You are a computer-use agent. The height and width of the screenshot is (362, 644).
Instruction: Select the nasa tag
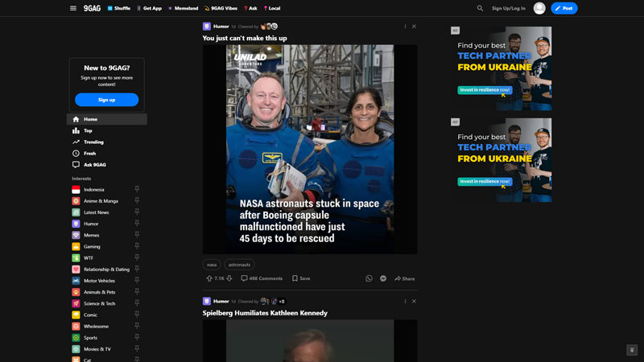click(212, 265)
